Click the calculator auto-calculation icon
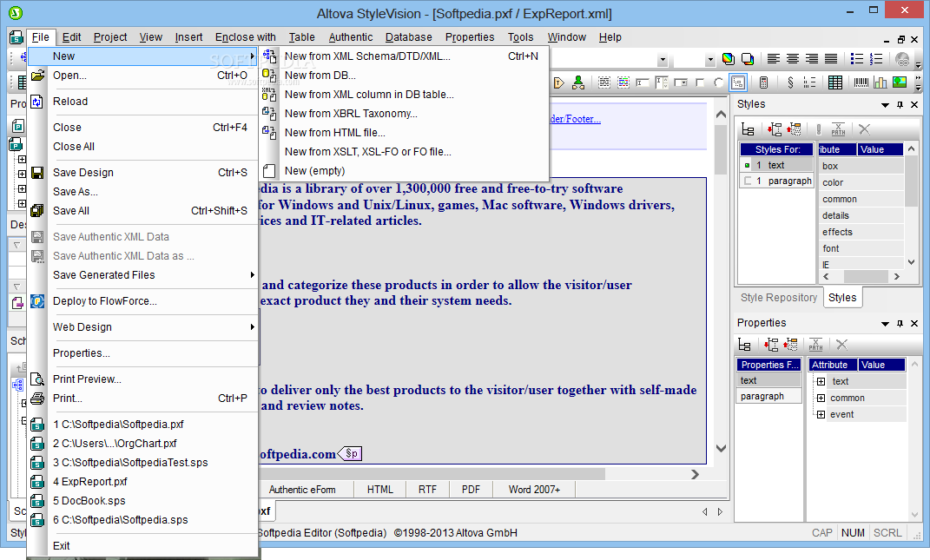This screenshot has width=930, height=560. (x=763, y=82)
